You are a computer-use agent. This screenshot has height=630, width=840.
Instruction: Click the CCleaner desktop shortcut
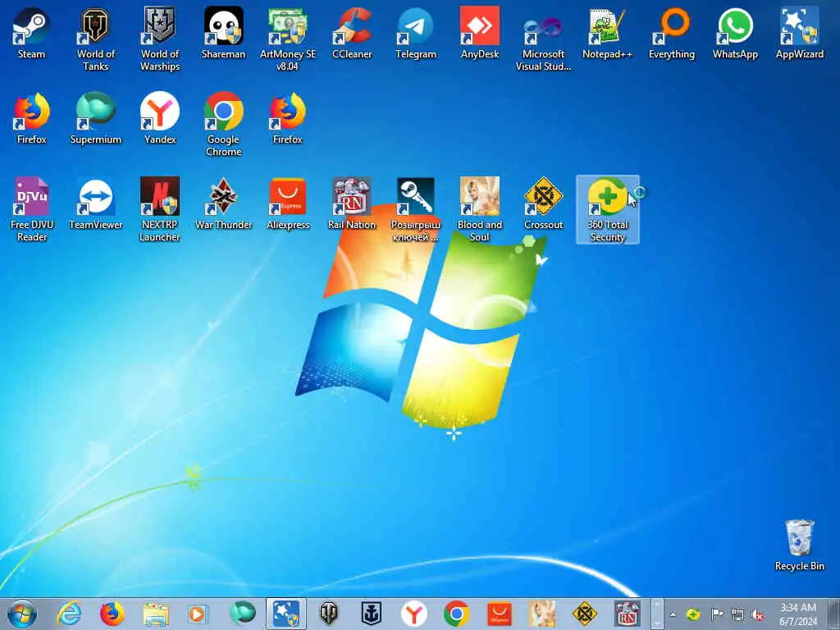(351, 34)
